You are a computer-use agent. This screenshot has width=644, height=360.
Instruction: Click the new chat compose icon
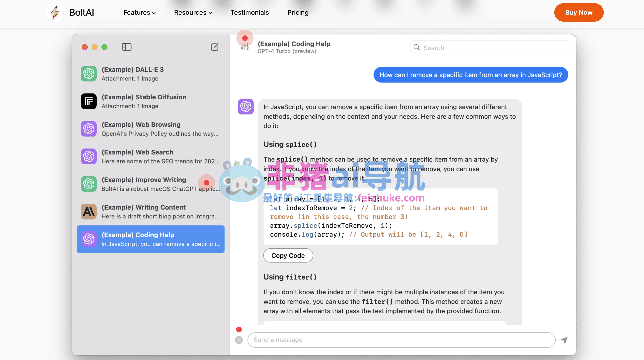click(215, 47)
